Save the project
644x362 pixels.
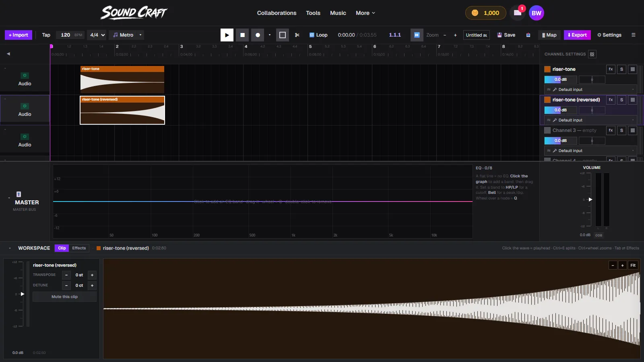[x=506, y=35]
